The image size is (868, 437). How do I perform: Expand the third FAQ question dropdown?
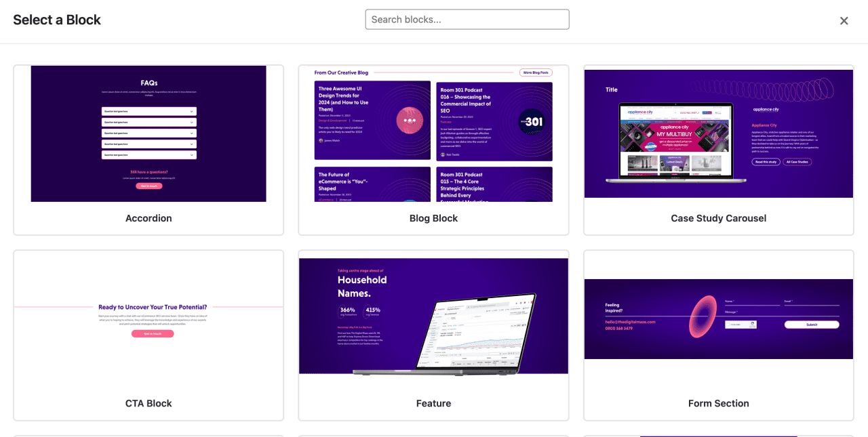pyautogui.click(x=149, y=133)
